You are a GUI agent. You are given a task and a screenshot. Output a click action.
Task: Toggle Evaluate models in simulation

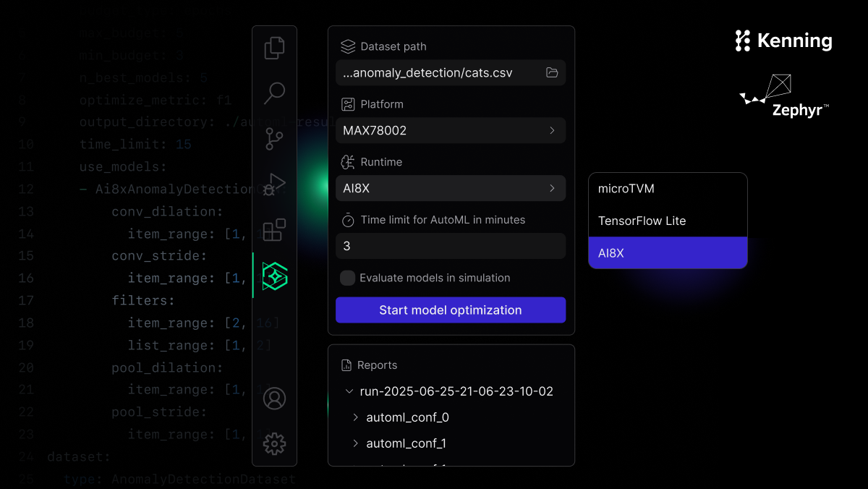(347, 278)
